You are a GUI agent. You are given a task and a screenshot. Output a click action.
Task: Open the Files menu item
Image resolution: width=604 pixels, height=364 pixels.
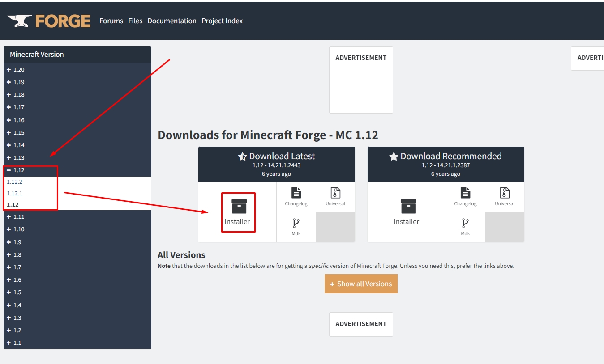pyautogui.click(x=135, y=21)
